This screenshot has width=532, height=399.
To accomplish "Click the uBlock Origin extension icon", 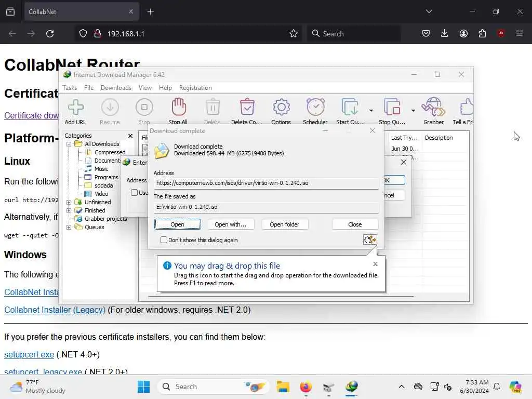I will [x=501, y=33].
